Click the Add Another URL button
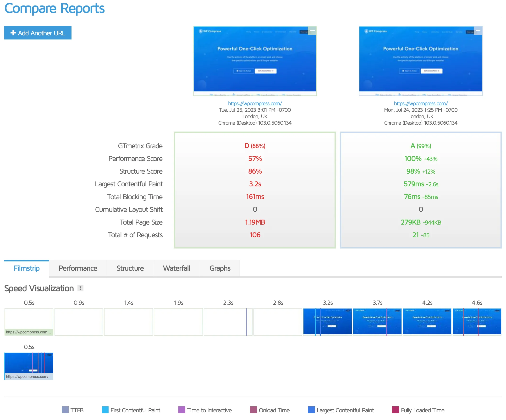Viewport: 506px width, 420px height. point(38,33)
